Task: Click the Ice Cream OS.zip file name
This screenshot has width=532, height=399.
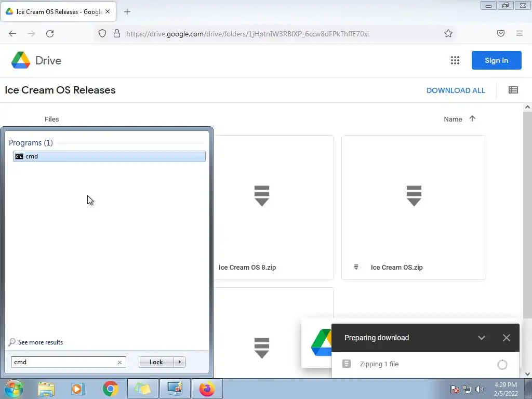Action: pos(396,268)
